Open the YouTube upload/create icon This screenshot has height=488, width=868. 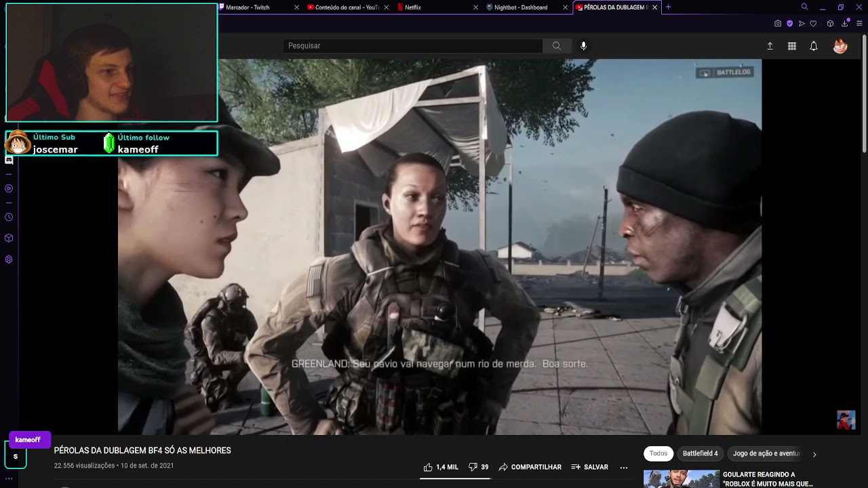[770, 46]
